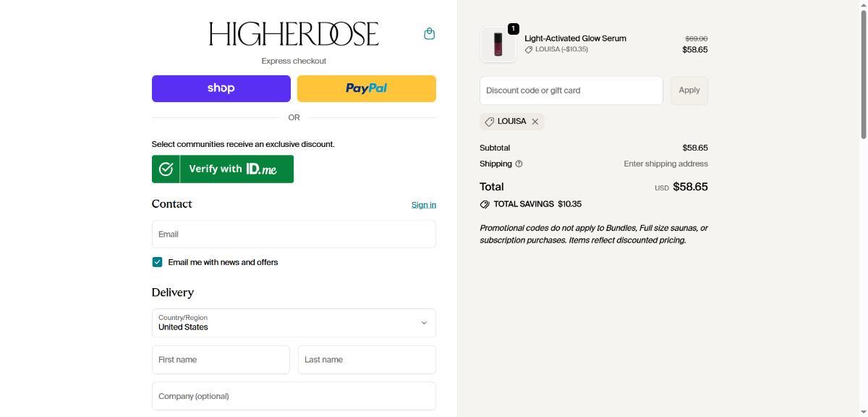Click the page vertical scrollbar
The width and height of the screenshot is (868, 417).
tap(862, 72)
